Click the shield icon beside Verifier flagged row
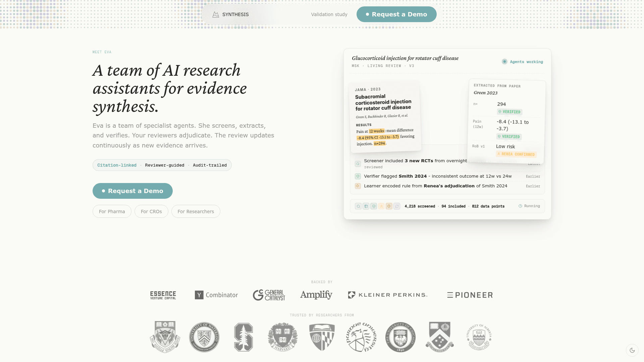644x362 pixels. point(358,176)
